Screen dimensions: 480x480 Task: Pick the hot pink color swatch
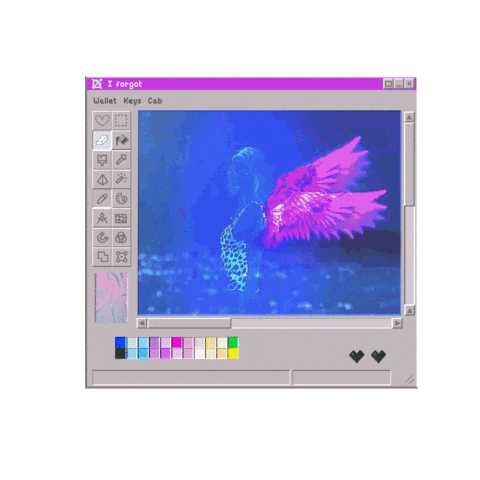(x=177, y=342)
